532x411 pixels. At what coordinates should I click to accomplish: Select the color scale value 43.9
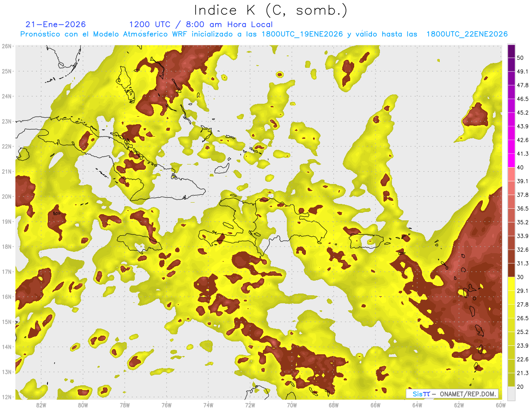coord(523,126)
